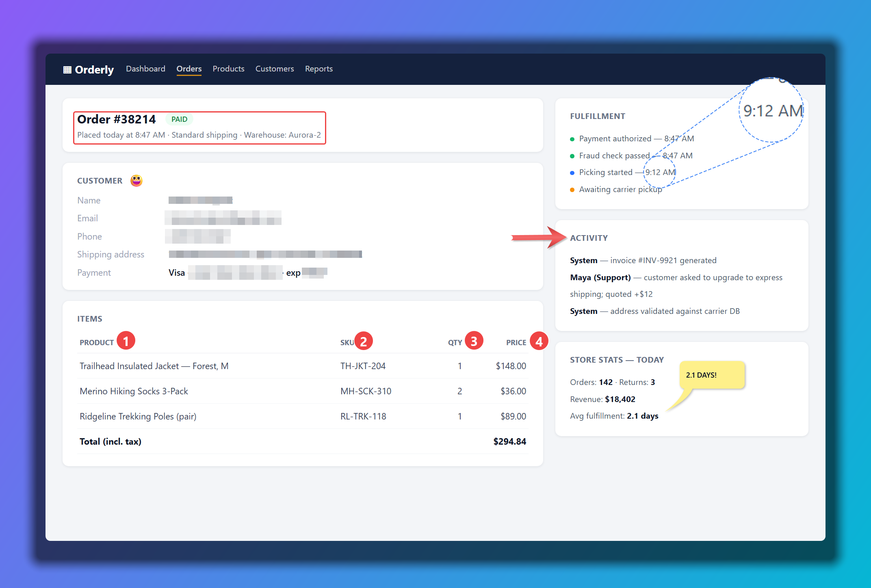The width and height of the screenshot is (871, 588).
Task: Click Payment authorized fulfillment entry
Action: pyautogui.click(x=636, y=138)
